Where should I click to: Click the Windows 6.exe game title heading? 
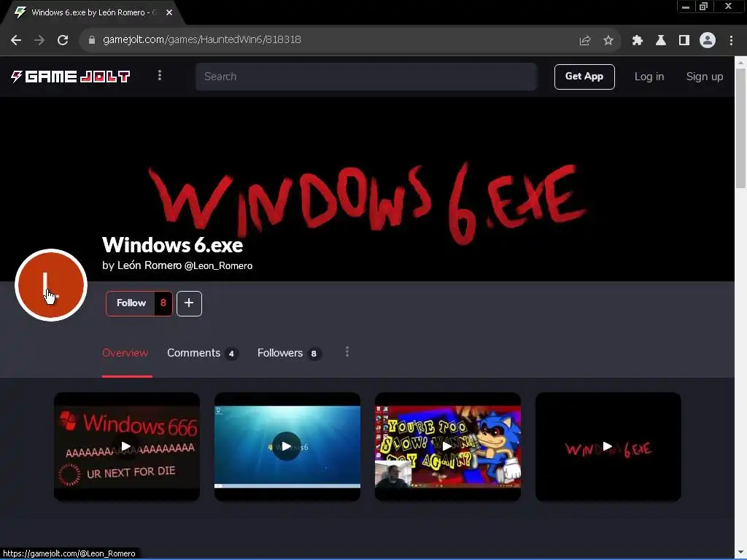point(172,245)
